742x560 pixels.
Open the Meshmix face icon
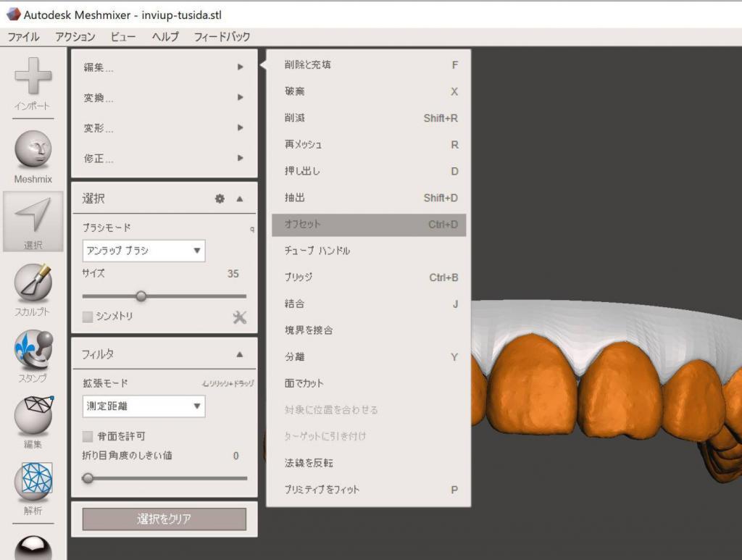tap(33, 149)
